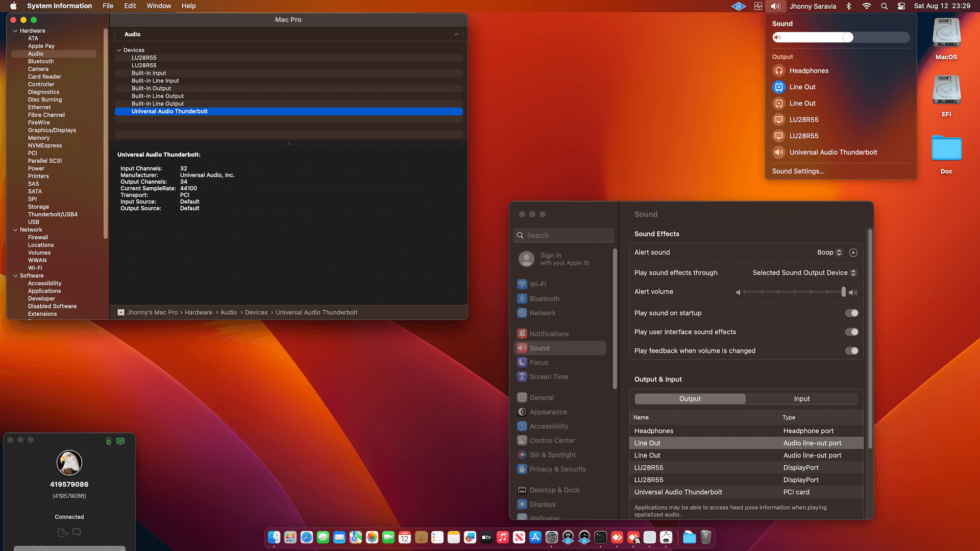Open Sound Settings… from the Sound popup

click(x=798, y=171)
